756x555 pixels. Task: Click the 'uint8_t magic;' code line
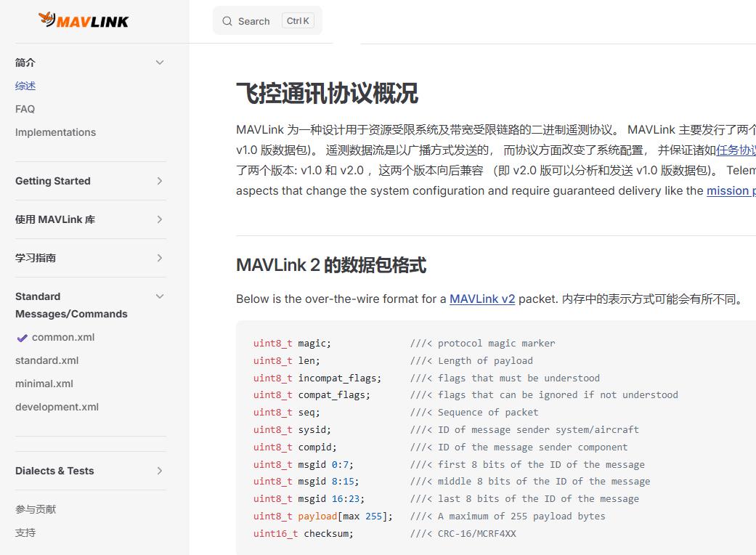[292, 344]
